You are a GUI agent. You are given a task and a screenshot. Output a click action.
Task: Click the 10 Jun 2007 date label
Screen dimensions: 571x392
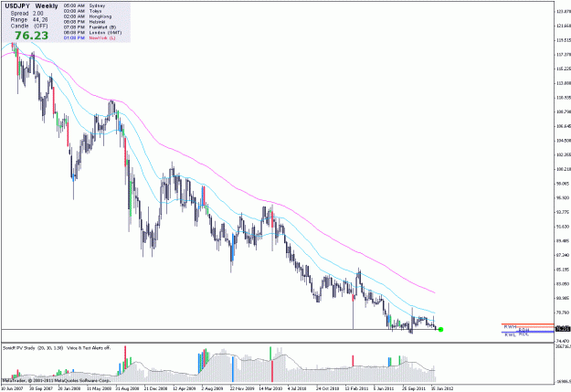pos(13,388)
